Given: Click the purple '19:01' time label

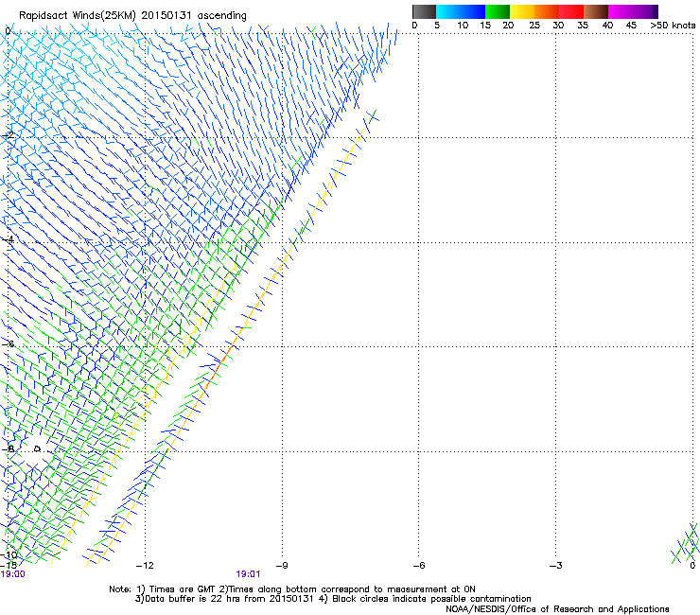Looking at the screenshot, I should tap(248, 574).
